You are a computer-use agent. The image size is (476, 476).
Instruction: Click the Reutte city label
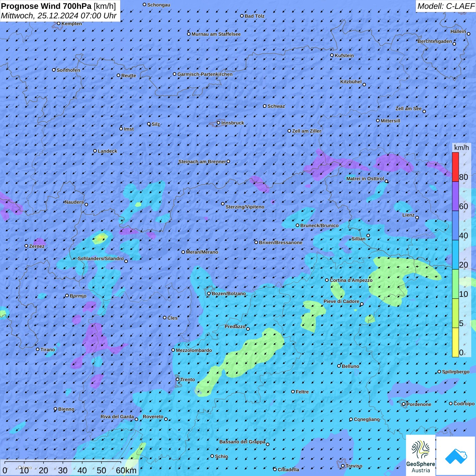tap(129, 75)
